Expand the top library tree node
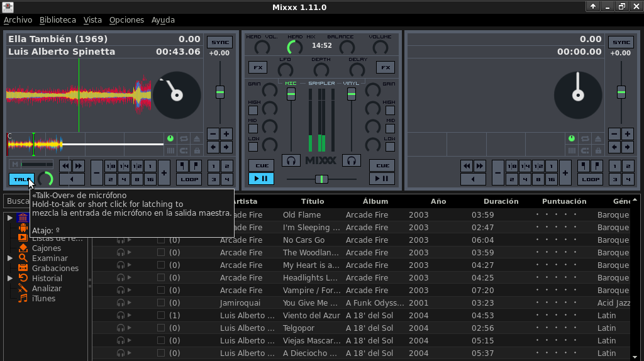 click(x=10, y=218)
